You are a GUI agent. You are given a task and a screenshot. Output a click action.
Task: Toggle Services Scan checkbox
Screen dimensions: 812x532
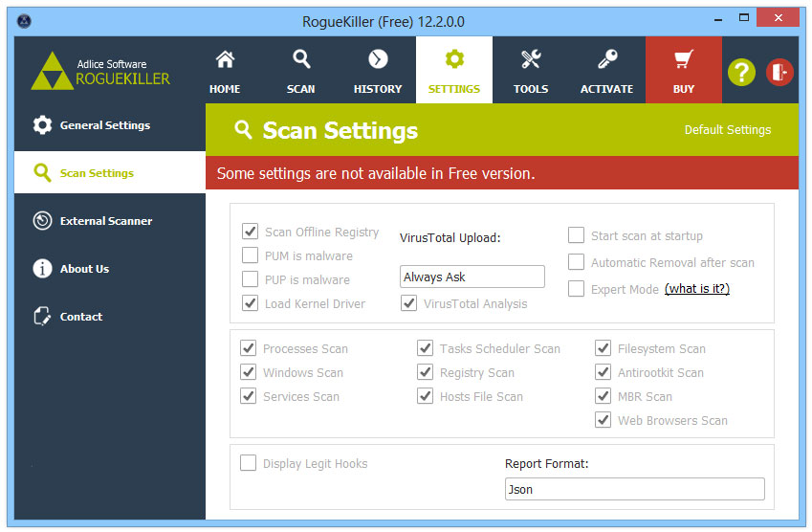pyautogui.click(x=248, y=396)
